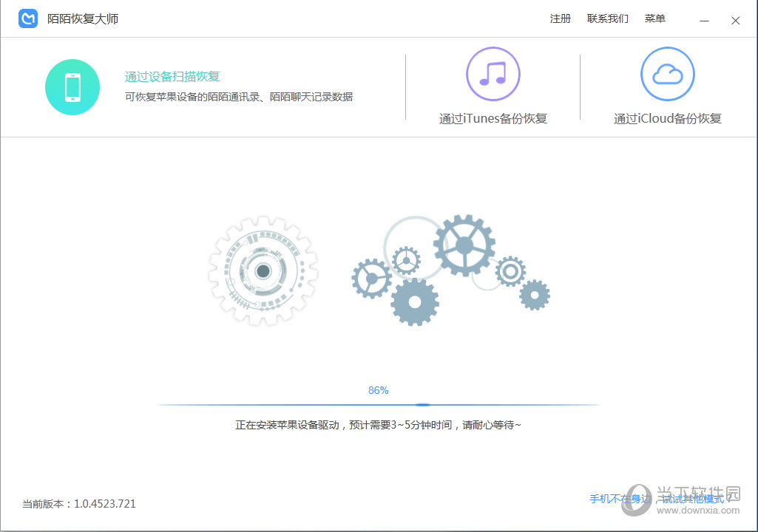Click the 手机不在身边，试试其他模式 link
758x532 pixels.
click(x=660, y=499)
